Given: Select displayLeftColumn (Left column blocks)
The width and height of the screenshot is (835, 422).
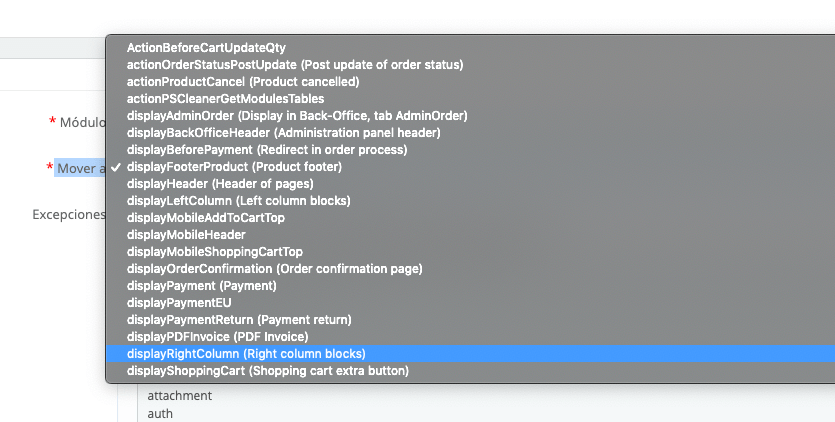Looking at the screenshot, I should click(471, 201).
